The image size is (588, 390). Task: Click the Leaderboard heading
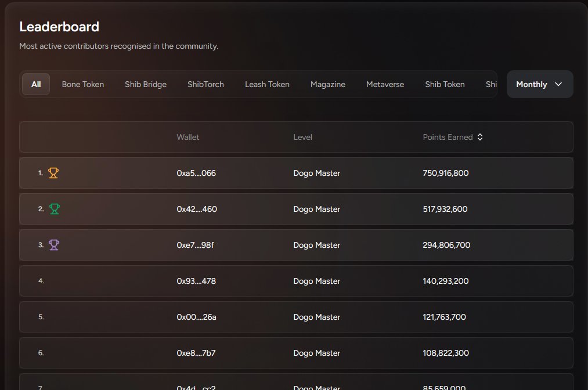point(59,27)
